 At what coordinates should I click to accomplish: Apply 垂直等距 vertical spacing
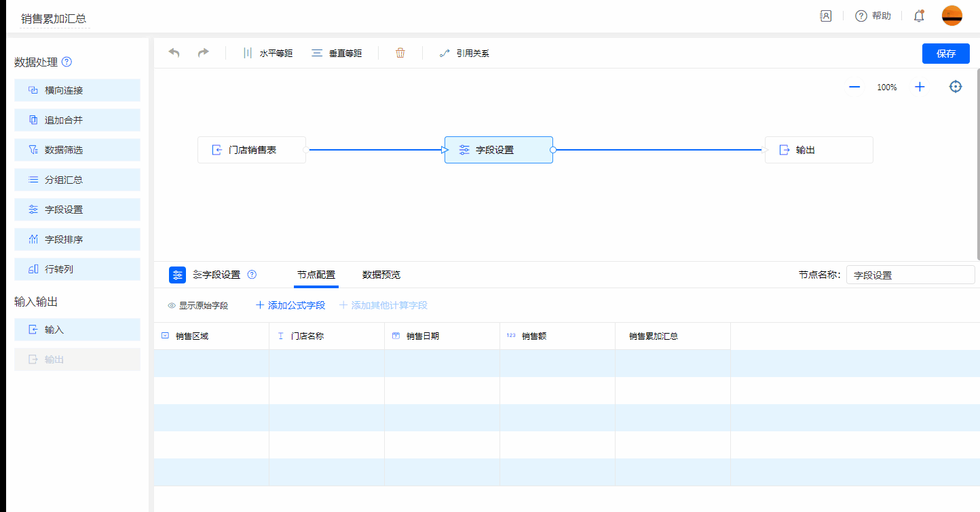pos(337,53)
